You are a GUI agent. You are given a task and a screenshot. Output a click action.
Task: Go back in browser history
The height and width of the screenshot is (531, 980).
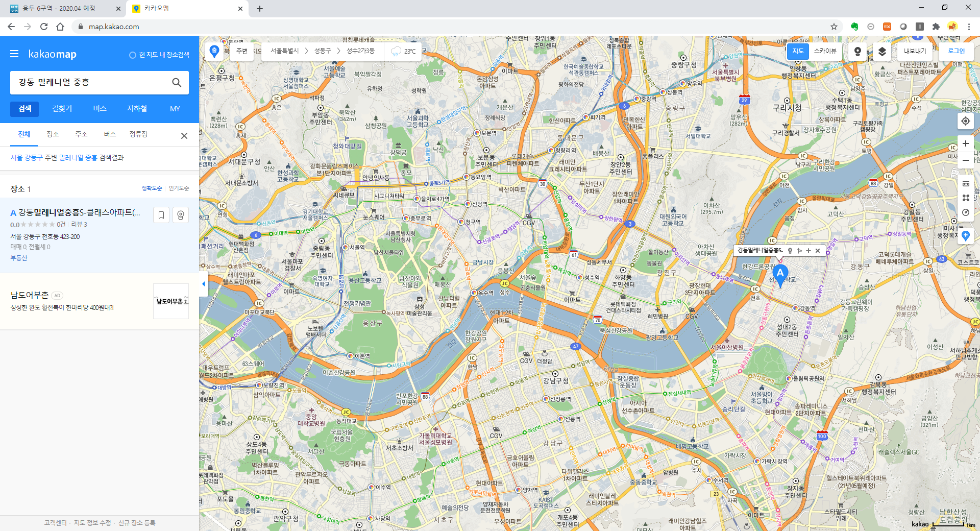[11, 27]
